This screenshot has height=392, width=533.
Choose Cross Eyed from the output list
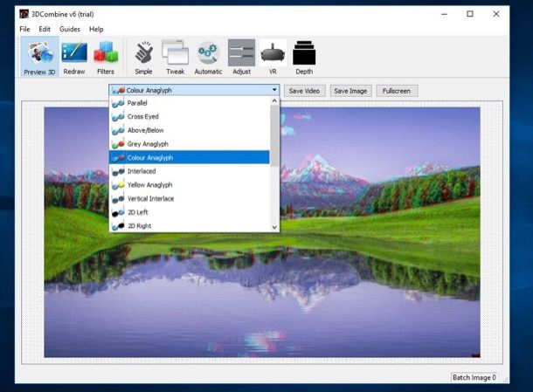(x=190, y=116)
